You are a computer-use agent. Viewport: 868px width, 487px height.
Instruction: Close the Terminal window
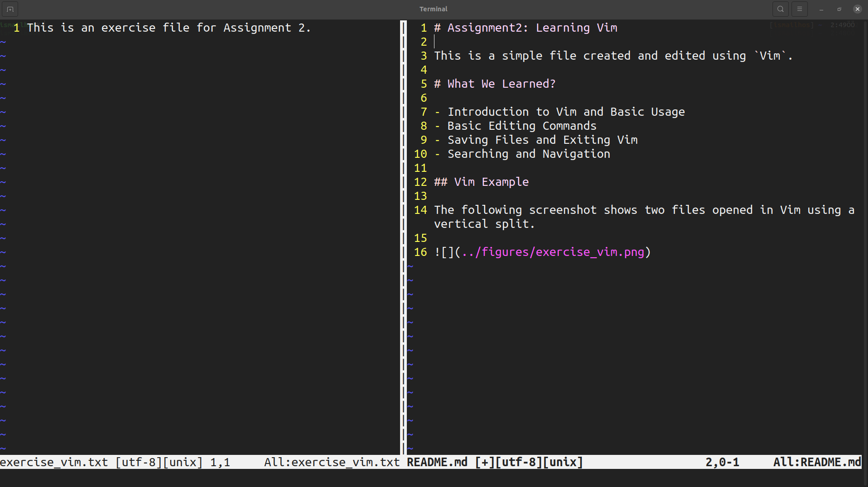point(857,9)
